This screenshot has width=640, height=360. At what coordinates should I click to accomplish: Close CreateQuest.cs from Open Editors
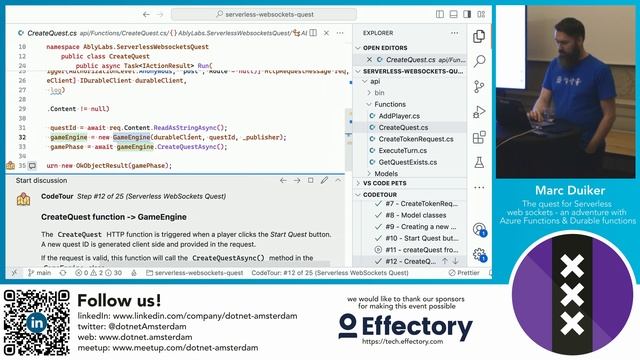[x=369, y=60]
